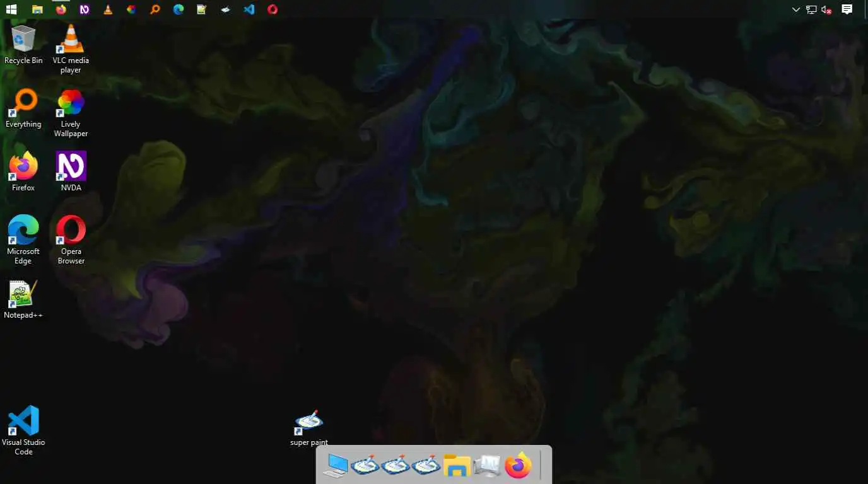Click the NVDA icon in the taskbar

85,9
